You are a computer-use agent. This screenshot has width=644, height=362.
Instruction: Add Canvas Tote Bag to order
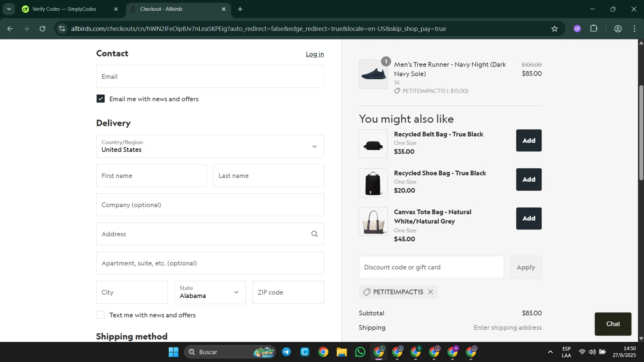click(529, 218)
